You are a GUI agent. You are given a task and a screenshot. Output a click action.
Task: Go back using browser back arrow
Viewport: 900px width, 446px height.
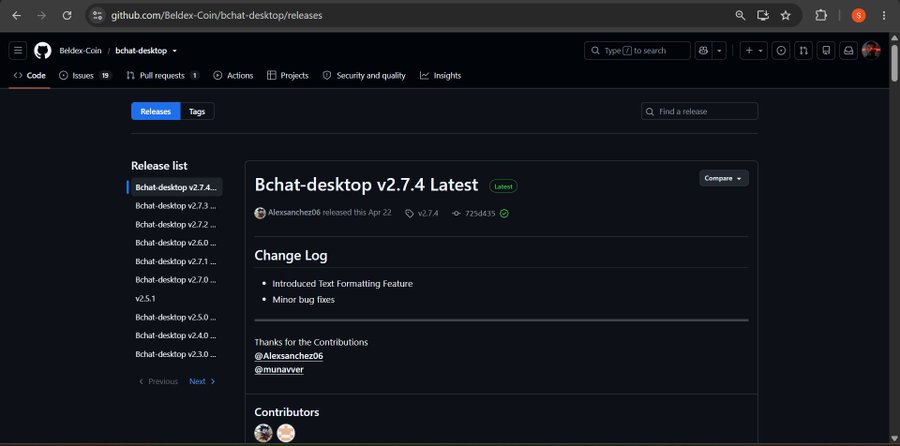16,15
